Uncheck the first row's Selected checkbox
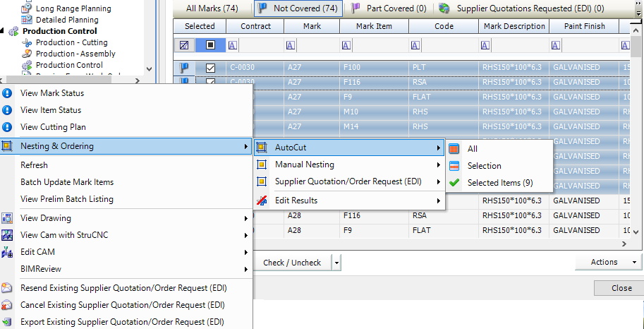Screen dimensions: 644x329 click(x=210, y=68)
